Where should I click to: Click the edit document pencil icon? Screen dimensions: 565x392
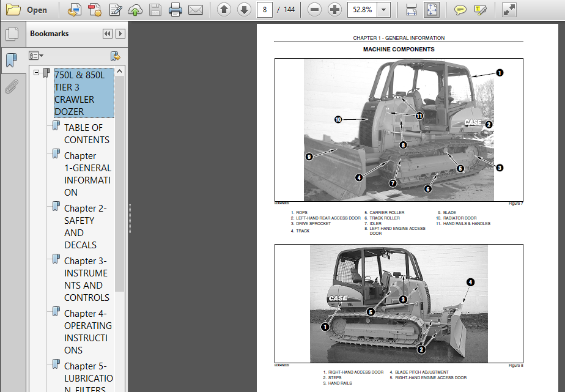pyautogui.click(x=116, y=10)
